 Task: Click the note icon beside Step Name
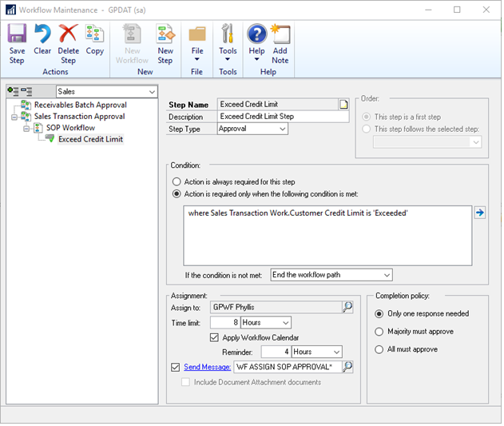click(343, 105)
